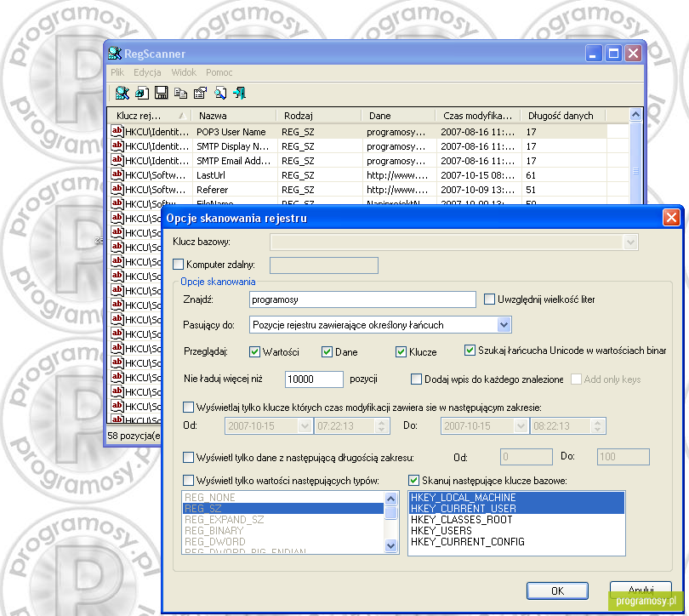The height and width of the screenshot is (616, 689).
Task: Open the Properties toolbar icon
Action: coord(200,93)
